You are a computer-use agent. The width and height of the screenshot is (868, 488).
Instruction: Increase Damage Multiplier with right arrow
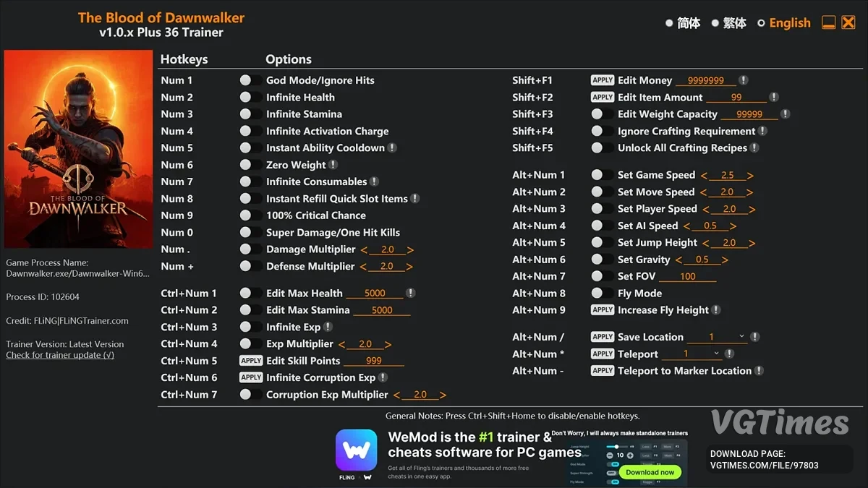click(410, 249)
